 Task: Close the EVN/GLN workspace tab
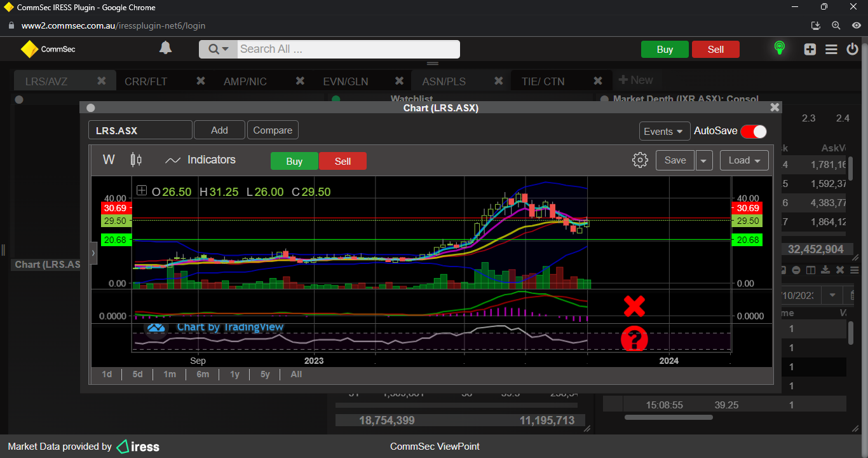point(399,81)
